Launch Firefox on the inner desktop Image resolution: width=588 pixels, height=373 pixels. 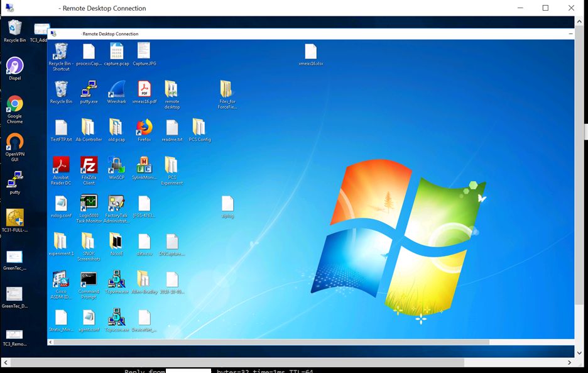144,130
